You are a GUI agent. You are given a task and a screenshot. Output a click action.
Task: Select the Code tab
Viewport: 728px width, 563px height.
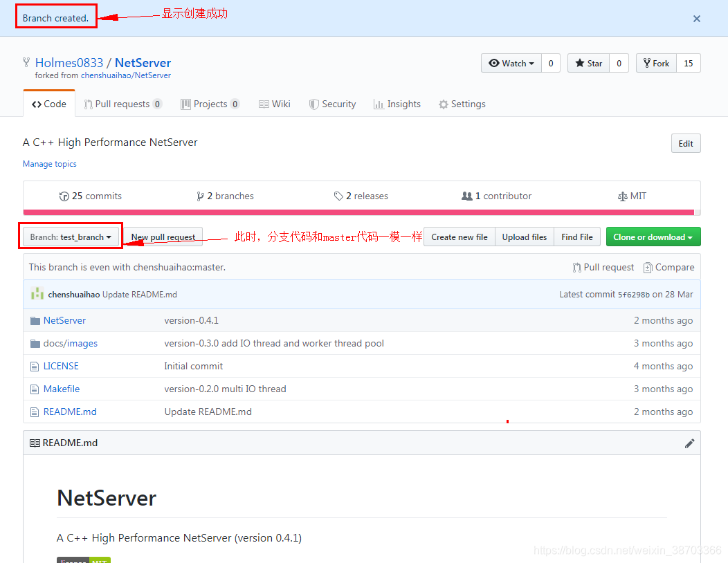click(x=48, y=104)
